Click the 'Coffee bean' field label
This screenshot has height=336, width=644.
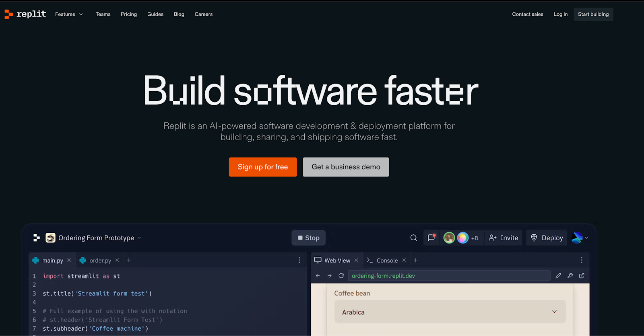coord(352,293)
